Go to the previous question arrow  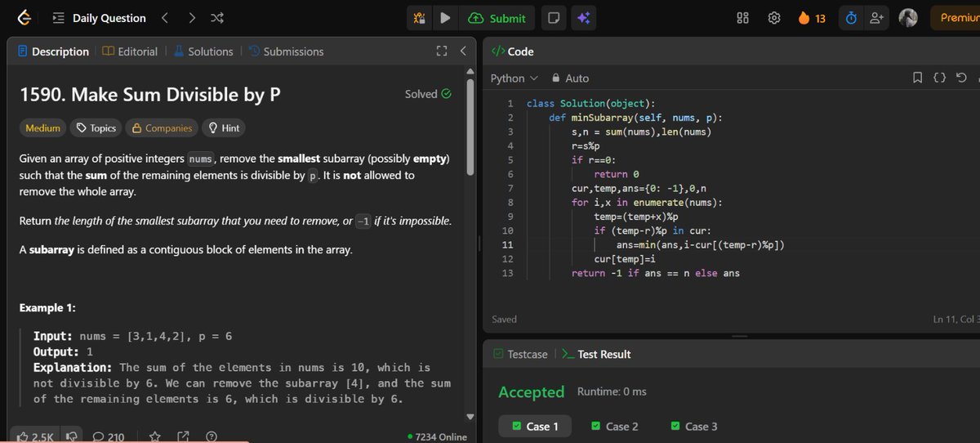[x=164, y=18]
